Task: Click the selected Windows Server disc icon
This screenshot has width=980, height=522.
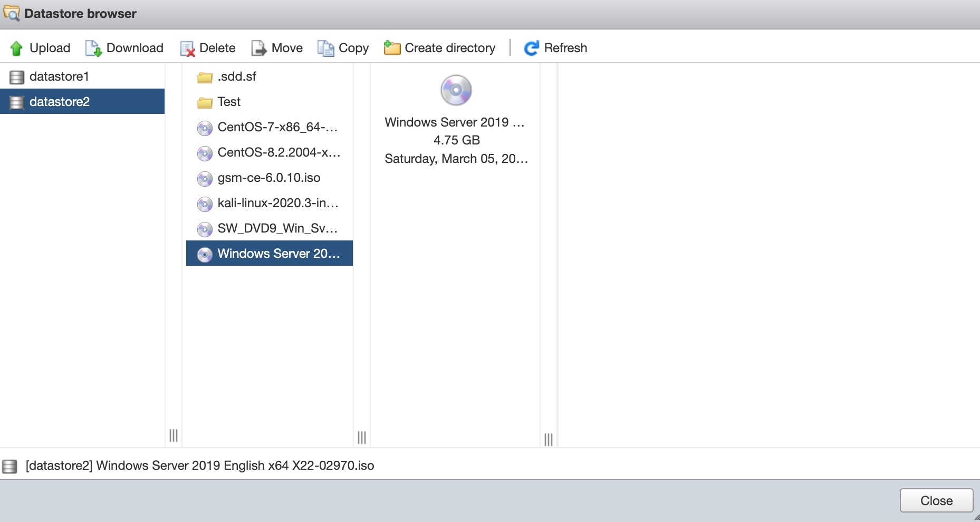Action: pos(205,255)
